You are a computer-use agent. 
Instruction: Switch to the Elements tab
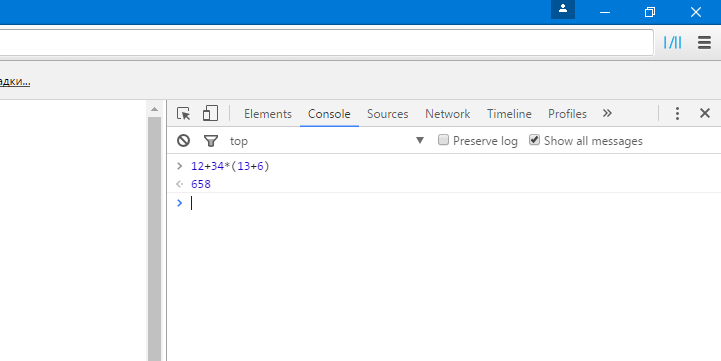[268, 114]
